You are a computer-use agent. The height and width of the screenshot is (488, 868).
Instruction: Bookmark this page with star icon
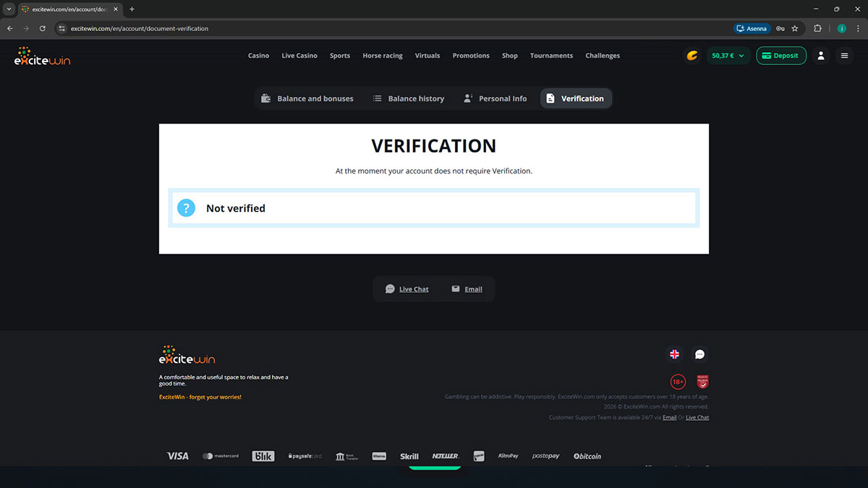pos(795,29)
